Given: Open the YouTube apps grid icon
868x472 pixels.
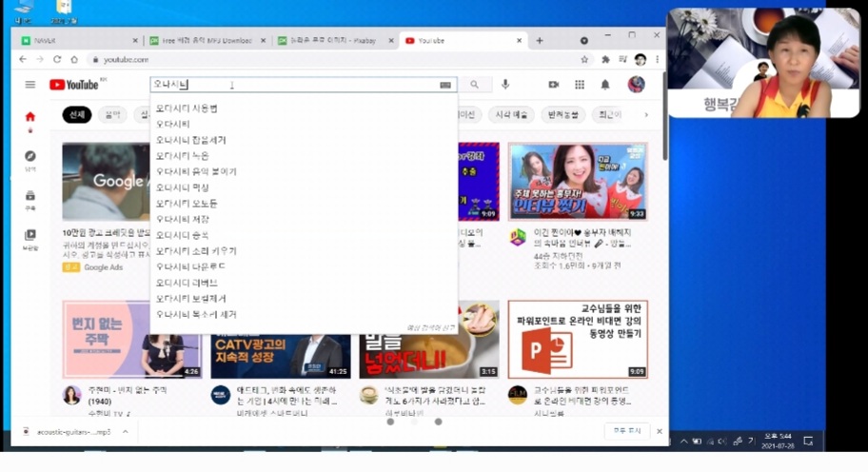Looking at the screenshot, I should [x=579, y=85].
